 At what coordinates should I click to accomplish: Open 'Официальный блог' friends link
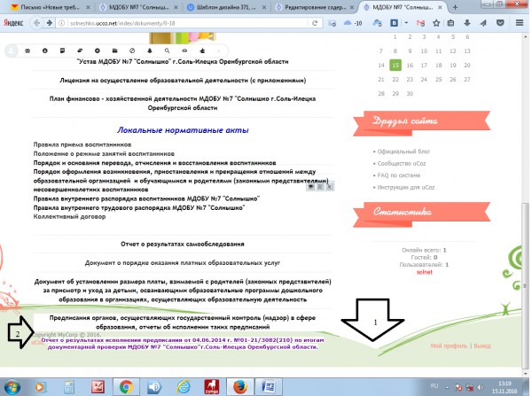[403, 151]
